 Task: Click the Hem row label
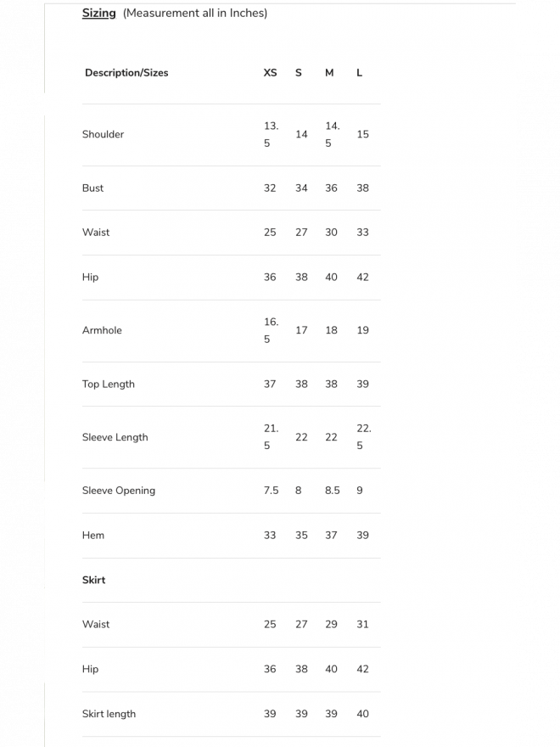pyautogui.click(x=93, y=536)
